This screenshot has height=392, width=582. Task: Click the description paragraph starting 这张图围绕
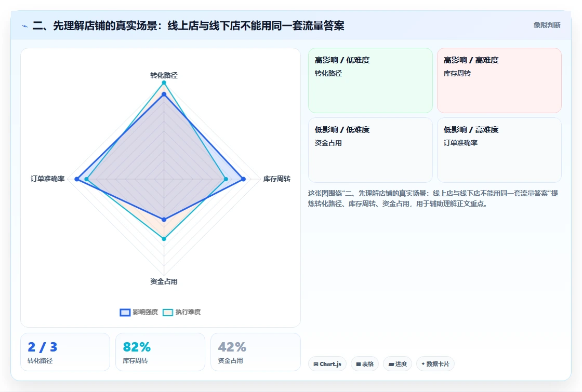tap(433, 198)
